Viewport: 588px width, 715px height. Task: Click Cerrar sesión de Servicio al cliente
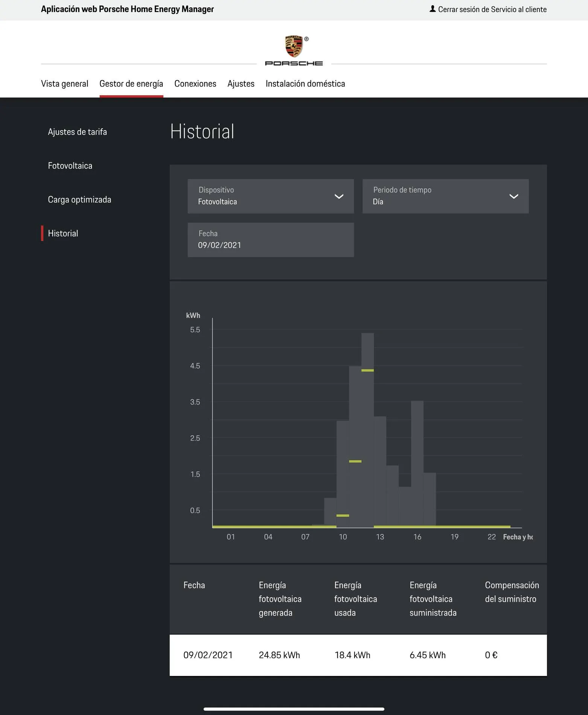pyautogui.click(x=492, y=9)
